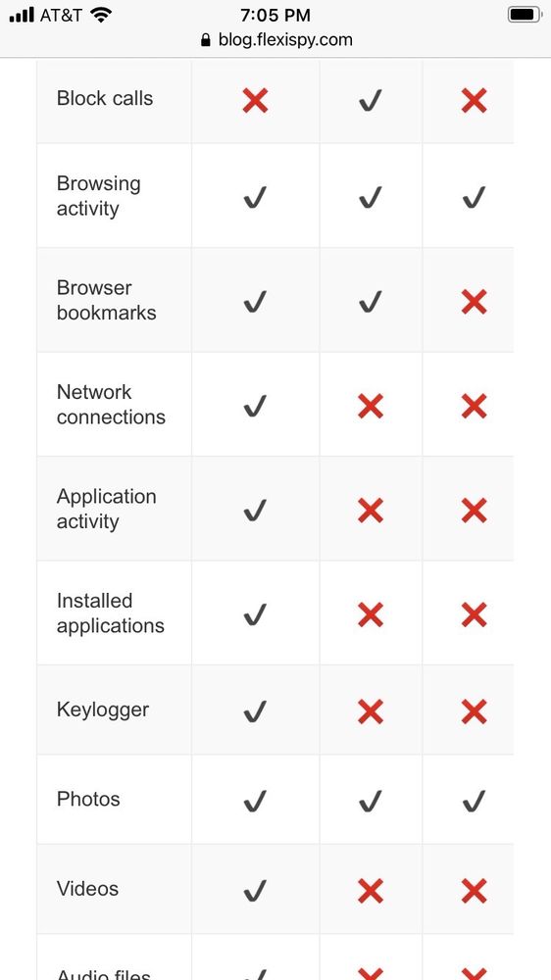The height and width of the screenshot is (980, 551).
Task: Tap the cellular signal bars icon
Action: tap(22, 15)
